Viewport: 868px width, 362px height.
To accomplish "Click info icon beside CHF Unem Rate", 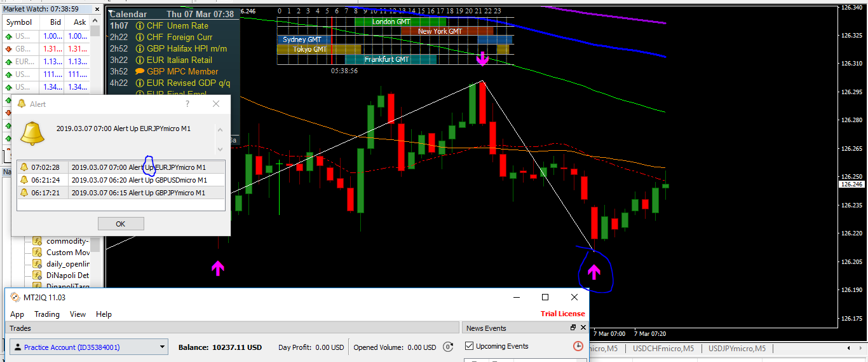I will point(140,26).
